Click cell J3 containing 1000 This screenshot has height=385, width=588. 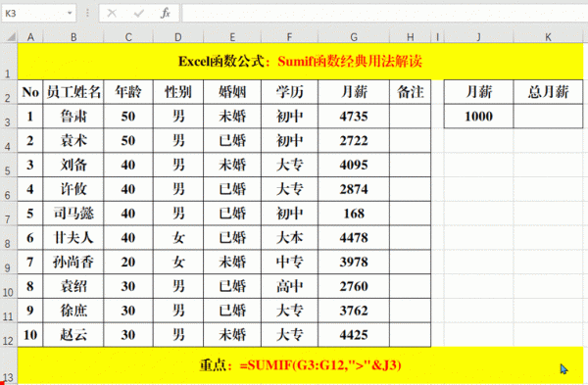(x=478, y=117)
